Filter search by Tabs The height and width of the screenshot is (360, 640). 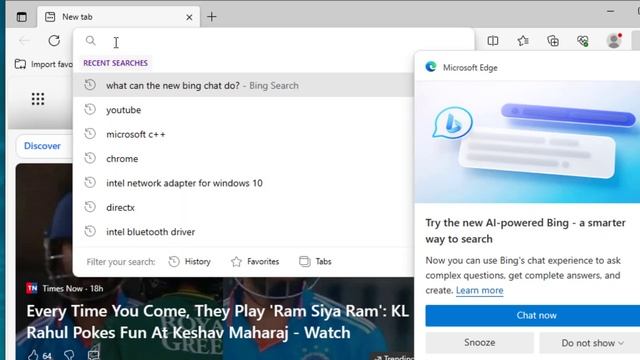tap(315, 262)
